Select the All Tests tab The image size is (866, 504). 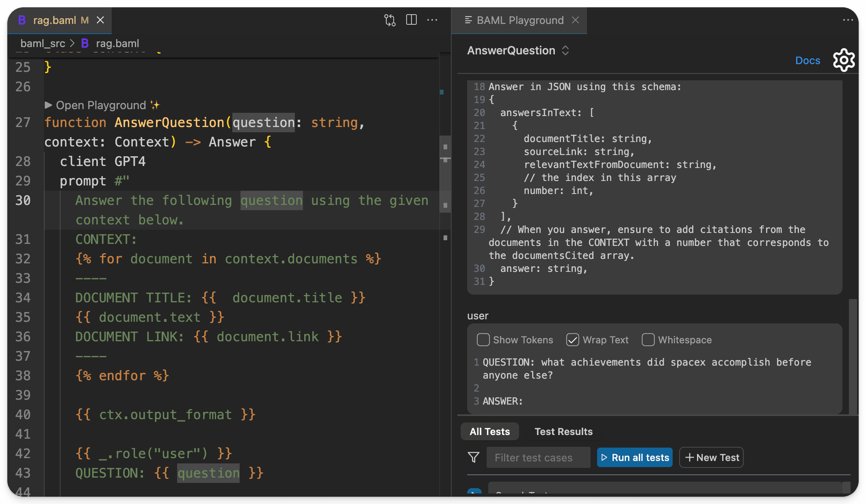[x=489, y=431]
